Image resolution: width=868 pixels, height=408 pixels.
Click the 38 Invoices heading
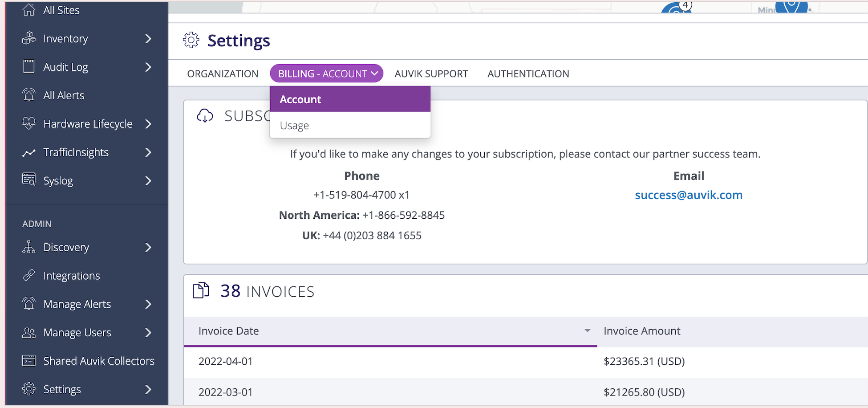coord(268,291)
